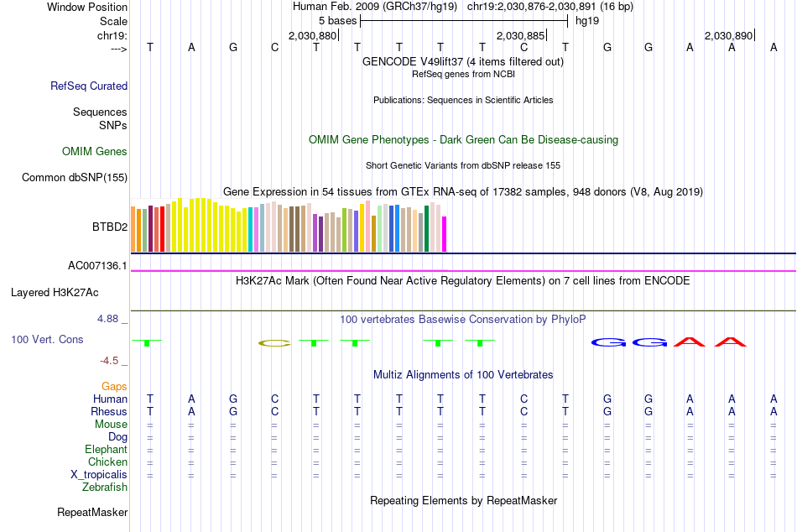Click the Human Feb. 2009 assembly position text

point(463,7)
